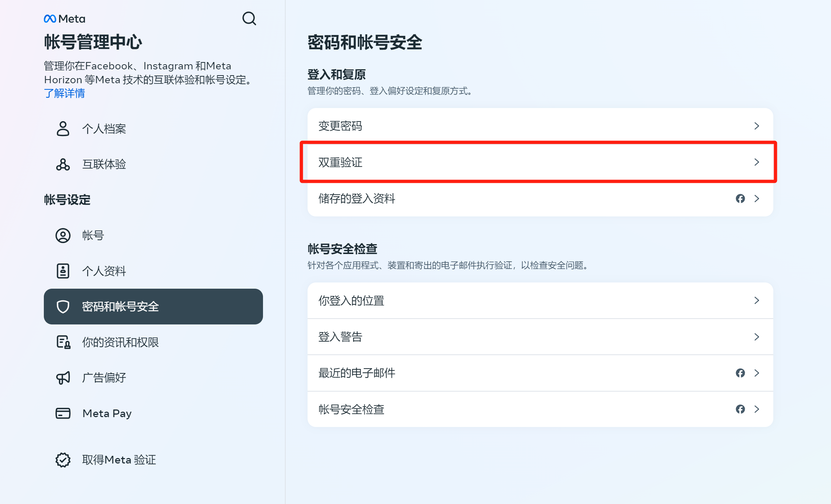Click Facebook icon in 储存的登入资料 row
This screenshot has height=504, width=831.
point(740,199)
